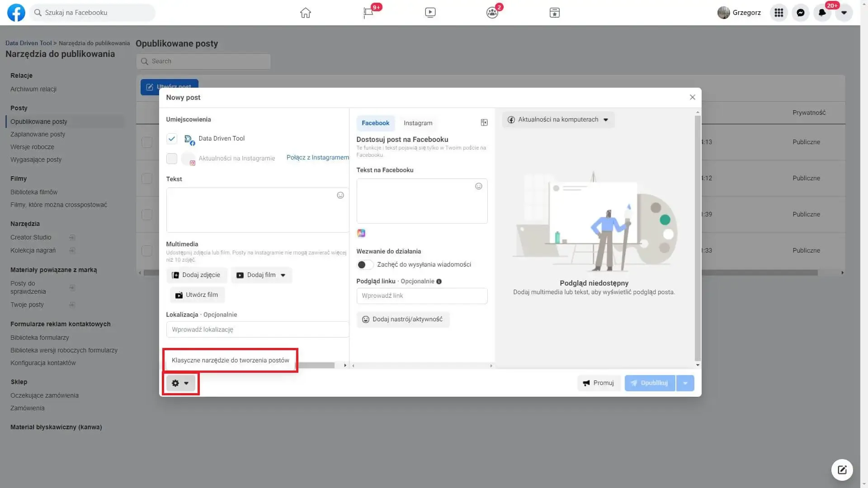Viewport: 868px width, 488px height.
Task: Click the Facebook logo
Action: (16, 13)
